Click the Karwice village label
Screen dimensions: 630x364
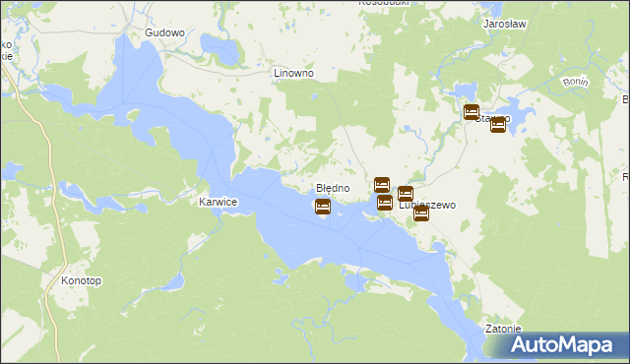[219, 202]
